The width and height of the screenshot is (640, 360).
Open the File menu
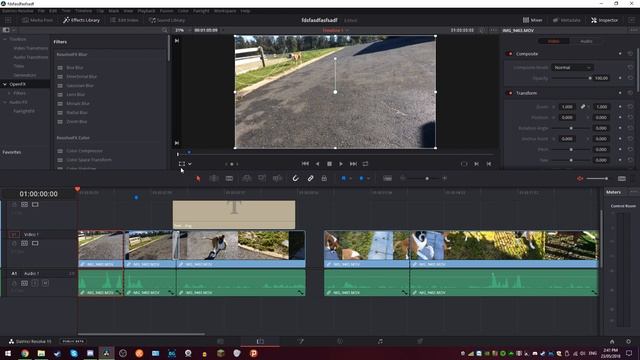click(x=41, y=11)
